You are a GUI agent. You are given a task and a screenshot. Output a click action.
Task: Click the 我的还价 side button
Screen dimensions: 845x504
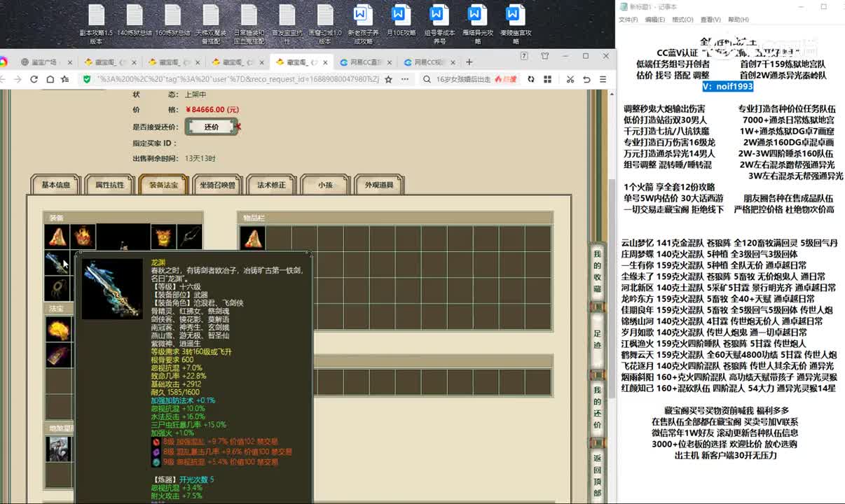[x=597, y=407]
